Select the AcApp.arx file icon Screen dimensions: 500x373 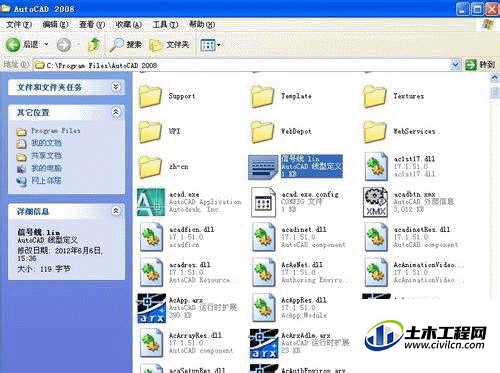(152, 308)
